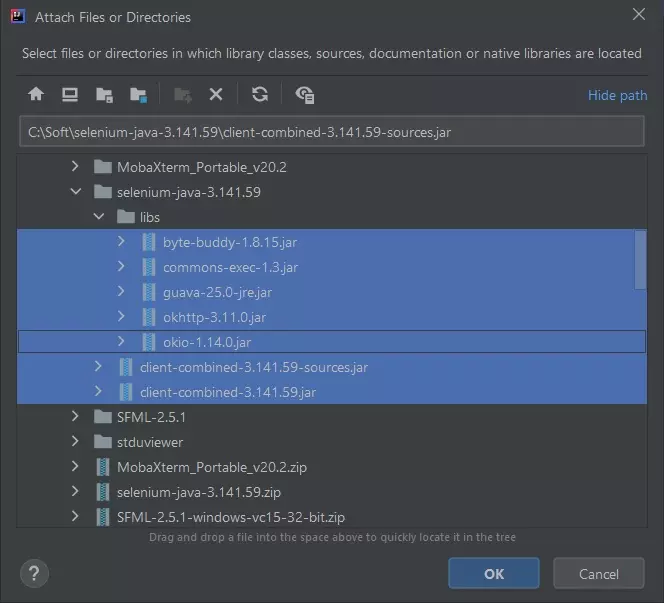Click the stduviewer folder icon
The width and height of the screenshot is (664, 603).
tap(102, 442)
